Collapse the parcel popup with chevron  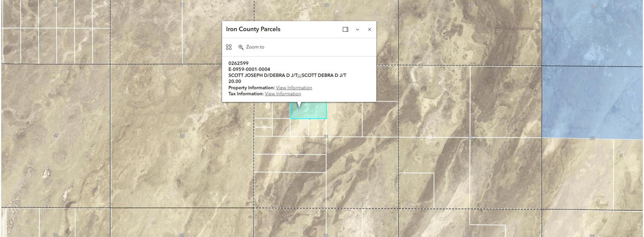(x=357, y=29)
